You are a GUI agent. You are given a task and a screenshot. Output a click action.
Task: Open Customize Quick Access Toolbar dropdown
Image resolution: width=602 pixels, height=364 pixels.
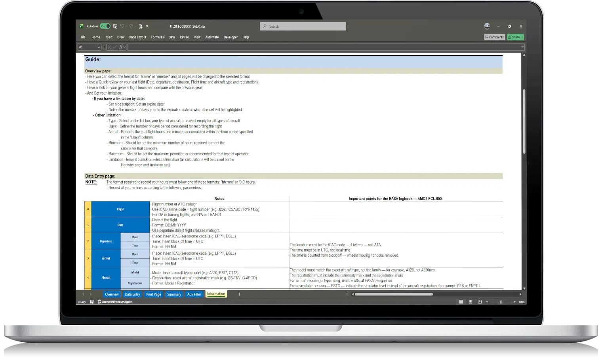click(147, 26)
